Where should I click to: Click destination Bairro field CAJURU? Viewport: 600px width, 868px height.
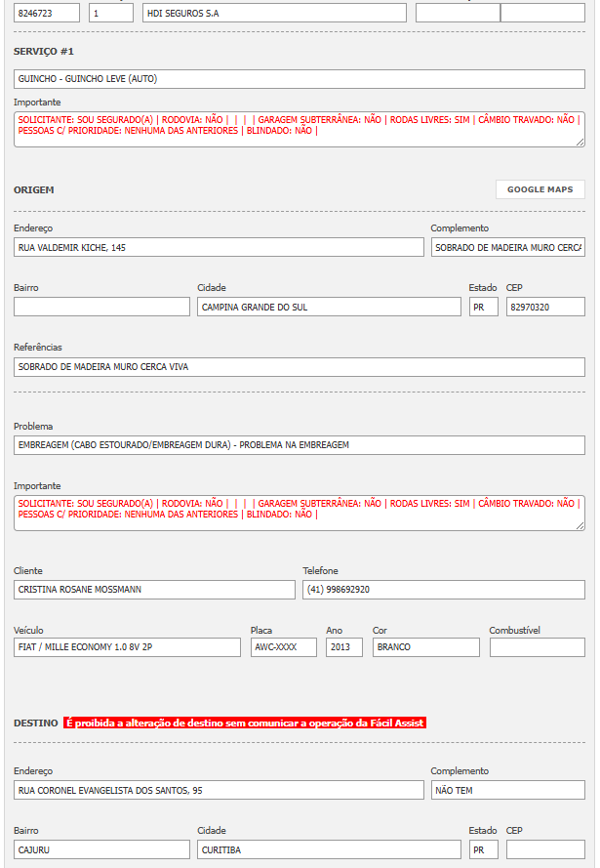click(x=101, y=849)
